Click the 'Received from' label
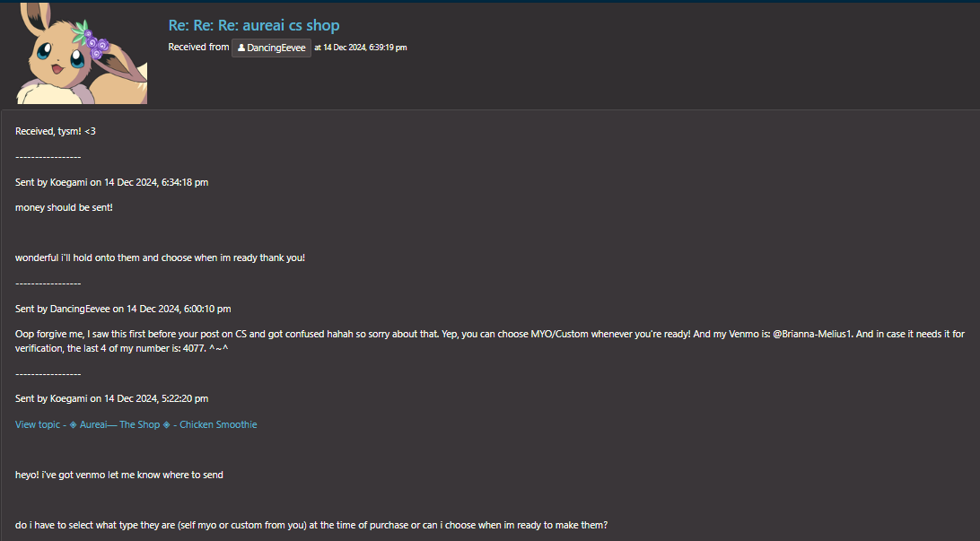980x541 pixels. [198, 47]
